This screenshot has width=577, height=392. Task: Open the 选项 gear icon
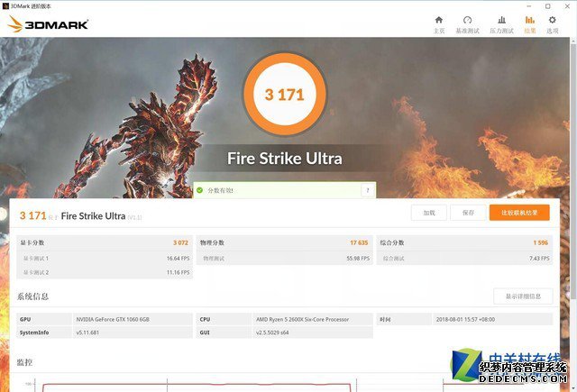pyautogui.click(x=552, y=20)
